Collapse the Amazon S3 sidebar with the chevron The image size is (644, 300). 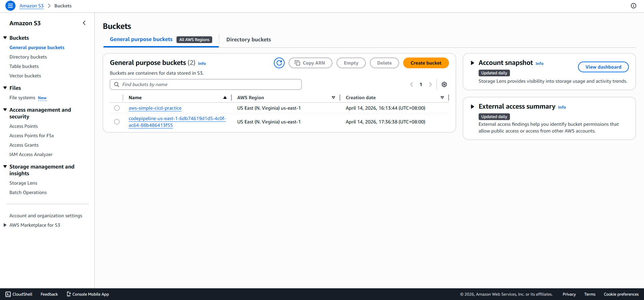[84, 23]
